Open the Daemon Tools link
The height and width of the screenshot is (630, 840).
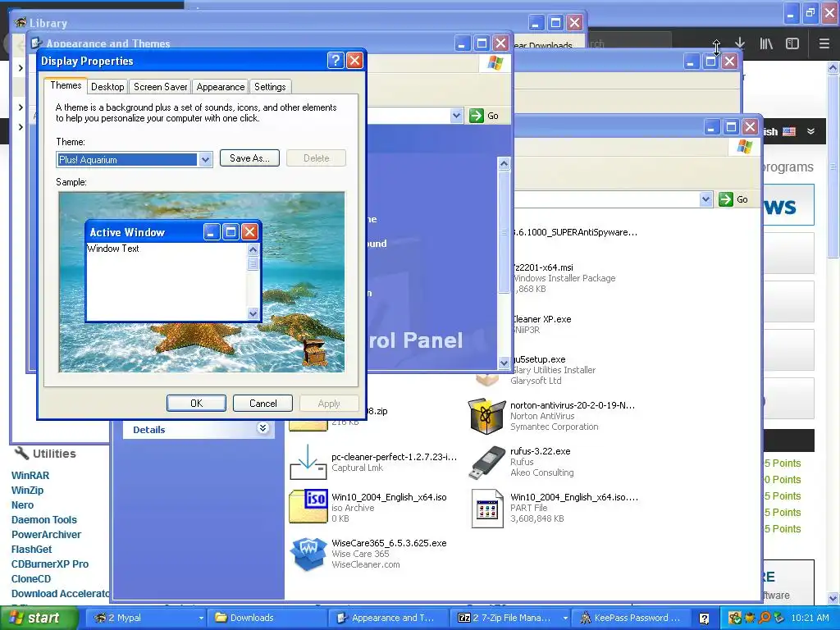[x=44, y=519]
